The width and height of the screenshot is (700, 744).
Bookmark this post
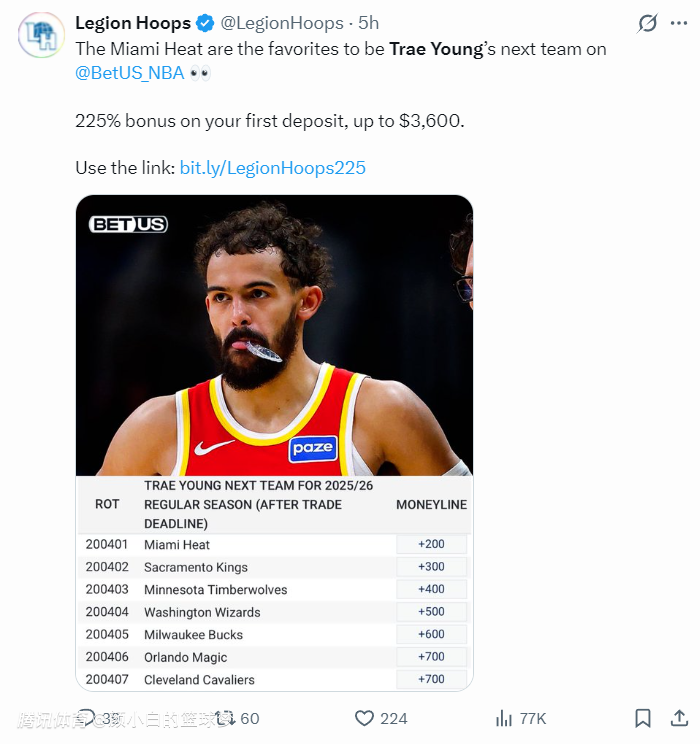(643, 718)
